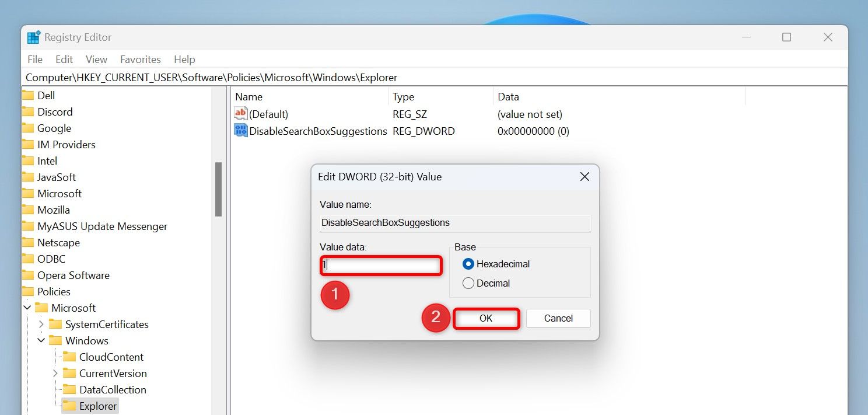868x415 pixels.
Task: Click the Value name field
Action: [455, 223]
